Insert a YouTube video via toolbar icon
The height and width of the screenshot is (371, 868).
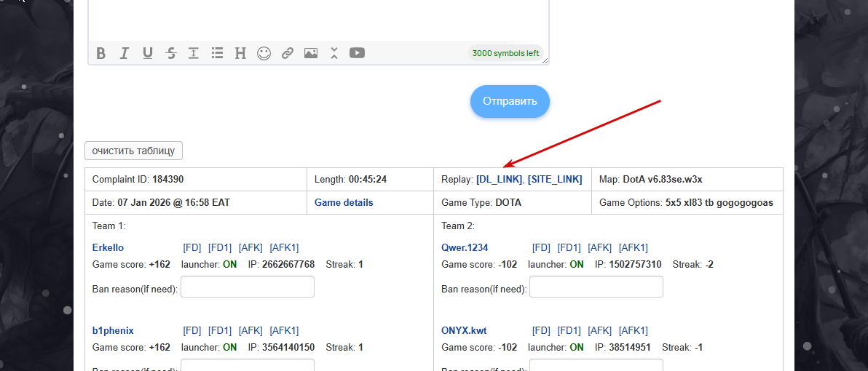tap(357, 53)
